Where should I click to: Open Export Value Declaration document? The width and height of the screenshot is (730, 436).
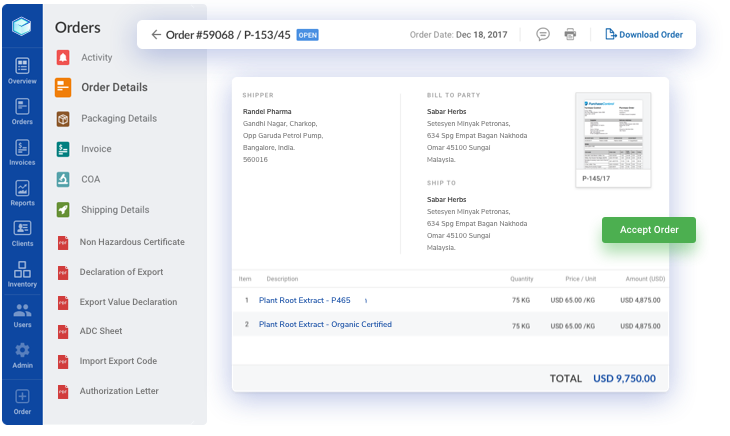[x=128, y=302]
